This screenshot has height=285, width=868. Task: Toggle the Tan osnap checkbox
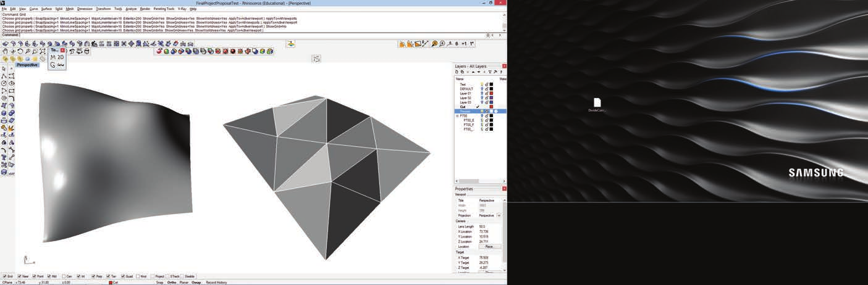pyautogui.click(x=108, y=276)
